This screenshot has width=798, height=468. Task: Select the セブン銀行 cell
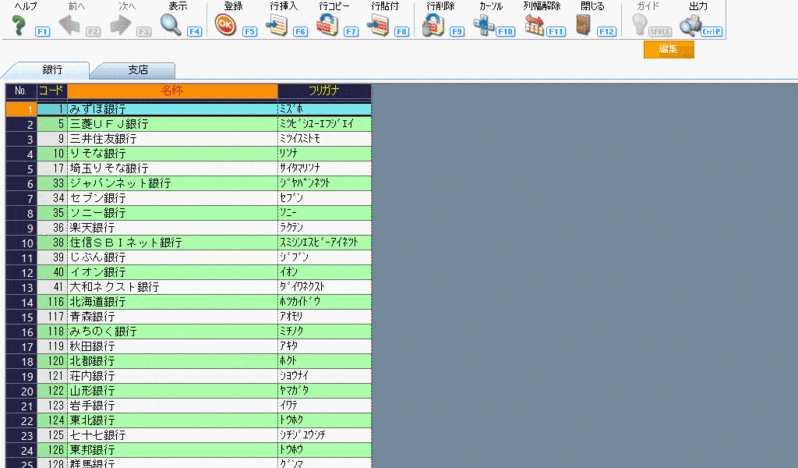coord(173,198)
